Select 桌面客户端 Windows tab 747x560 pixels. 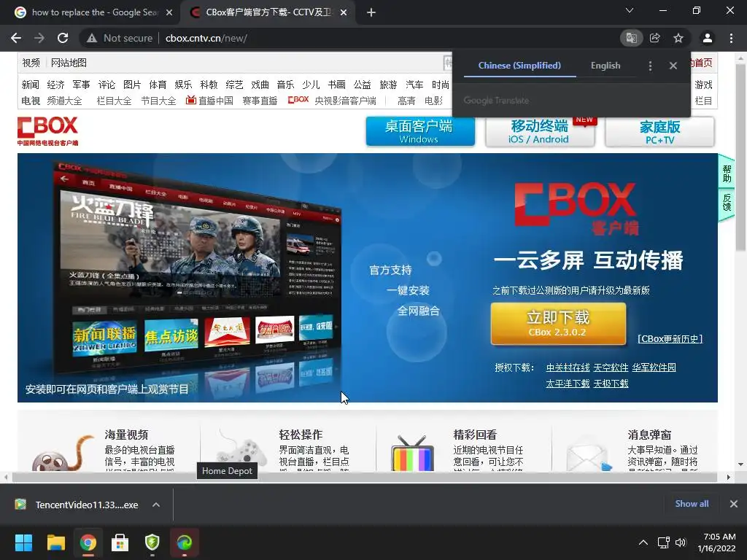point(420,131)
